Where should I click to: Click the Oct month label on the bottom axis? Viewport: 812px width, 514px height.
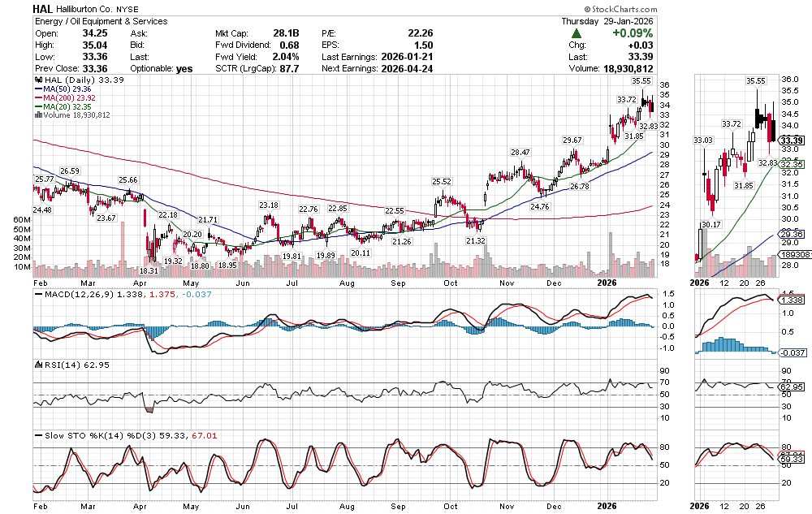(448, 505)
